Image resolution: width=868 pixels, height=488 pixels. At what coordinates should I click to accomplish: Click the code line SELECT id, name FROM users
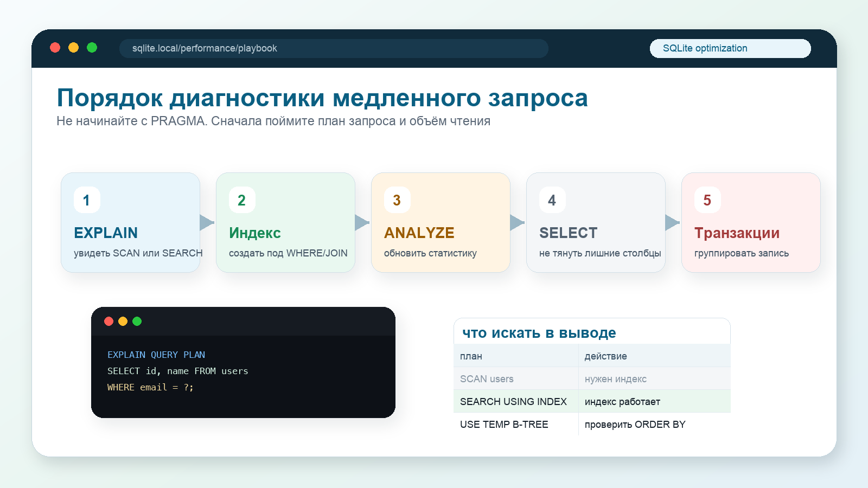click(x=178, y=371)
